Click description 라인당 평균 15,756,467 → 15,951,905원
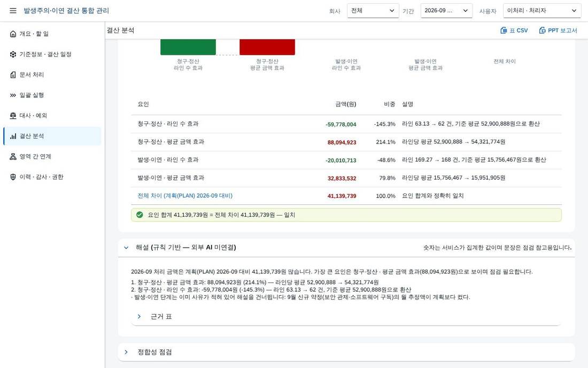The image size is (588, 368). pyautogui.click(x=453, y=178)
